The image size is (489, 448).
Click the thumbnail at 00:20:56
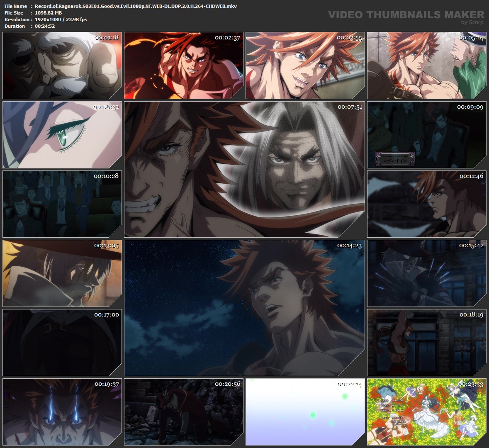coord(184,412)
